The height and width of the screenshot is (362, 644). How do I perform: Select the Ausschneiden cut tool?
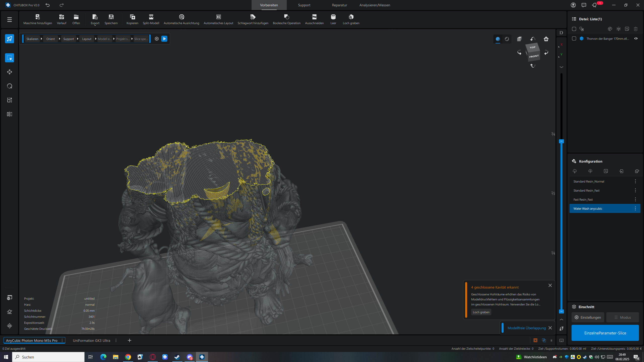tap(314, 19)
